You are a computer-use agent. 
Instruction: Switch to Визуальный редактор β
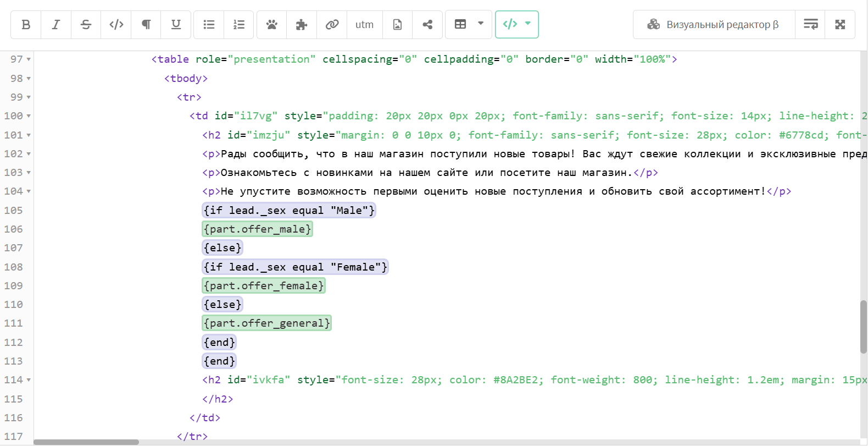pyautogui.click(x=714, y=25)
